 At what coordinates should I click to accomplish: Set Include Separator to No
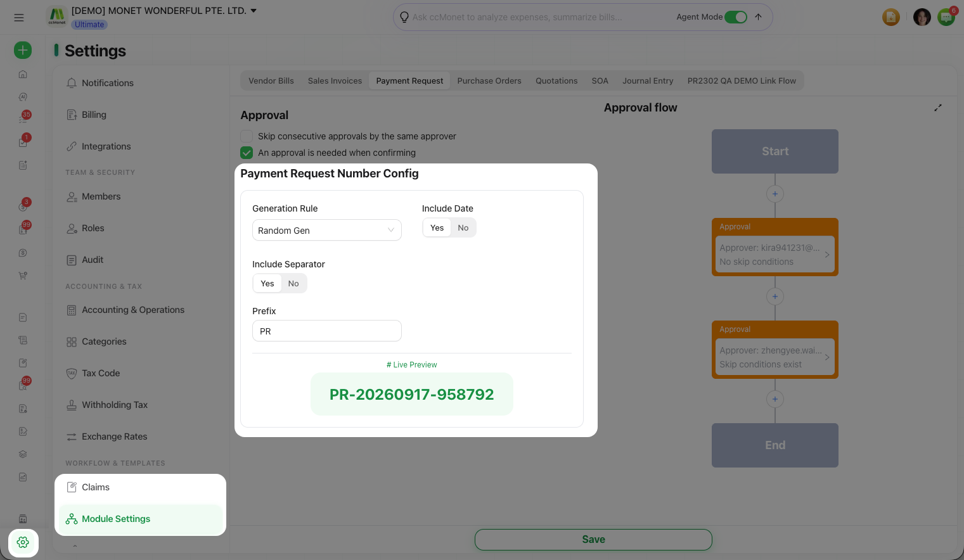(x=293, y=284)
